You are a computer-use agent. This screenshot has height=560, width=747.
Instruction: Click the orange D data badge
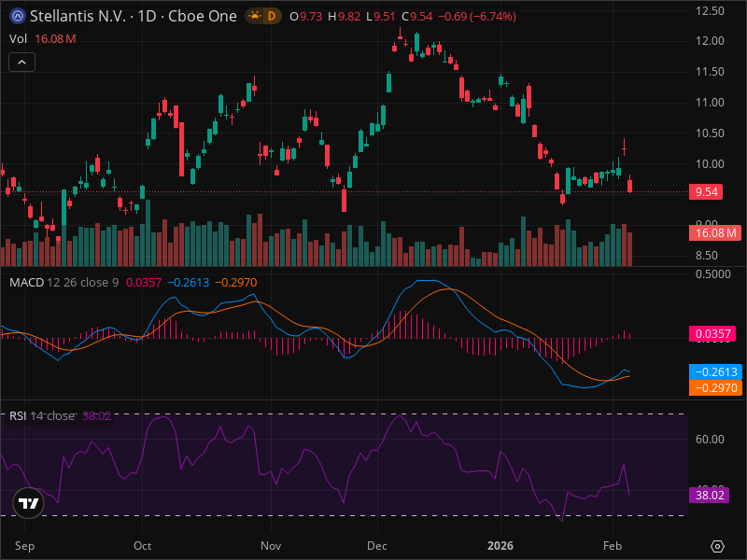[x=272, y=16]
